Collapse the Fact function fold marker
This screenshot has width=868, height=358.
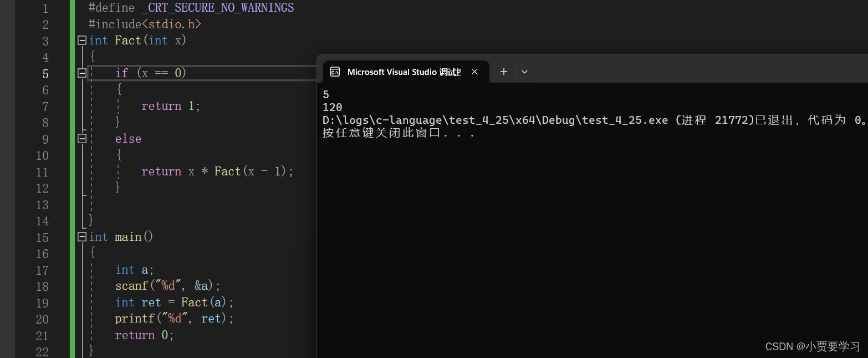tap(82, 41)
